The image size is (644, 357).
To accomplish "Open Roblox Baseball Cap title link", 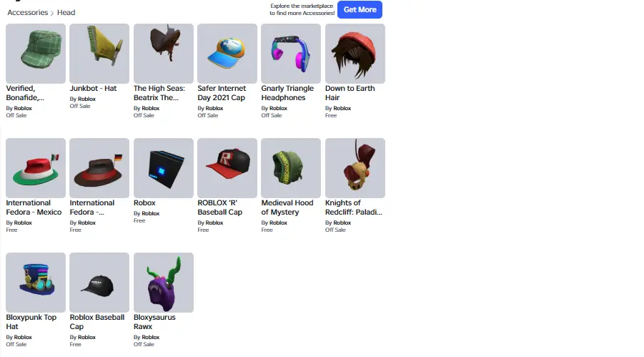I will [97, 322].
